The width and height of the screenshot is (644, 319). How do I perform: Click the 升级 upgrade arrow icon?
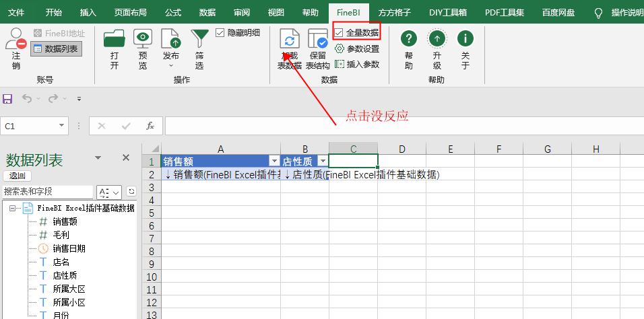[437, 38]
